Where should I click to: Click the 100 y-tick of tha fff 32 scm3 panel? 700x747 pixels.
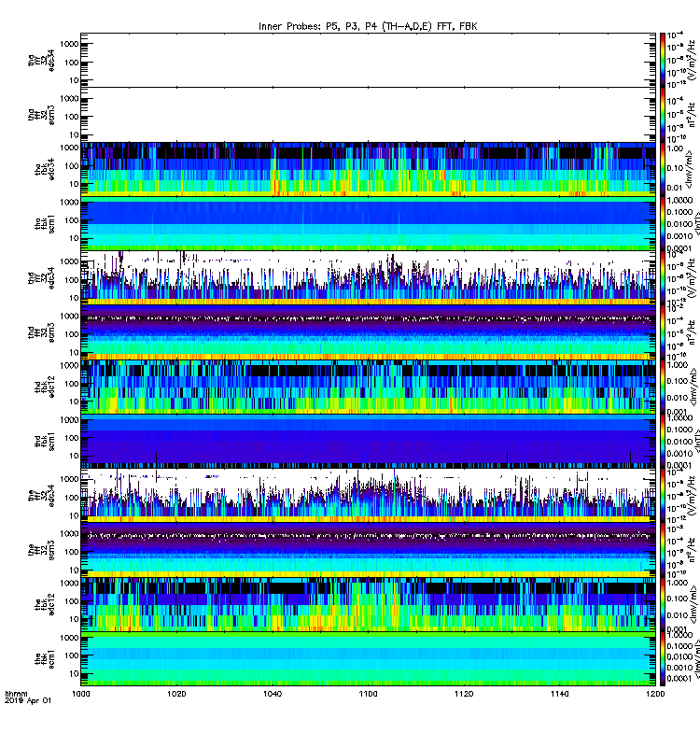tap(72, 117)
